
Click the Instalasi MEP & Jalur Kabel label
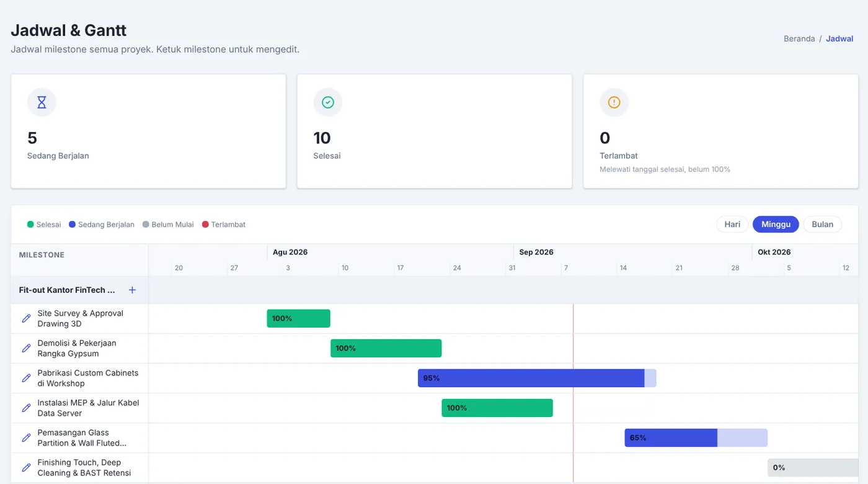pyautogui.click(x=88, y=408)
